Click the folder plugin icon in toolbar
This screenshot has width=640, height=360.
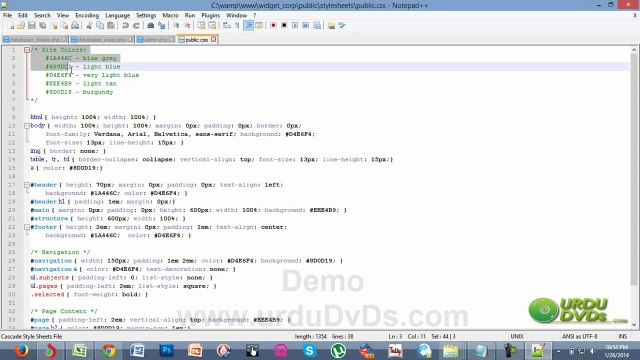(331, 26)
